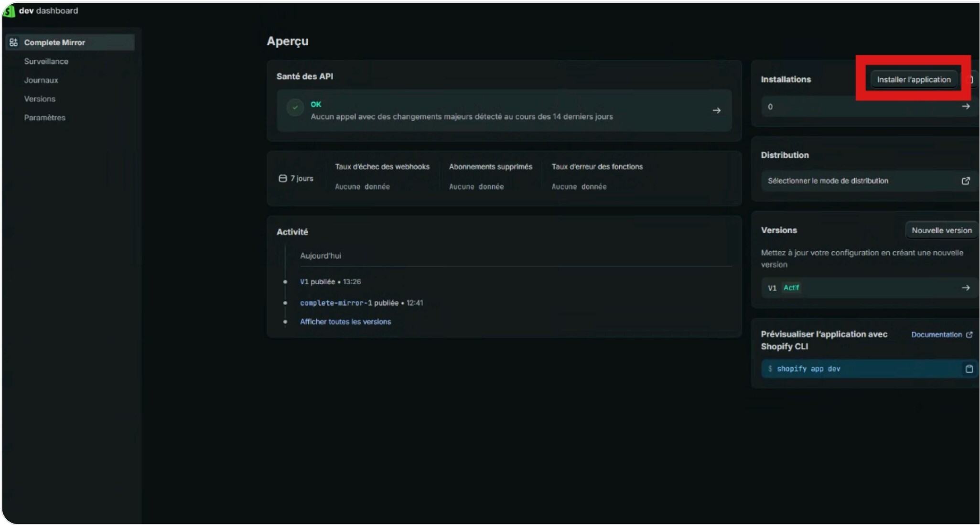Click the Nouvelle version button
Image resolution: width=980 pixels, height=525 pixels.
pyautogui.click(x=941, y=230)
